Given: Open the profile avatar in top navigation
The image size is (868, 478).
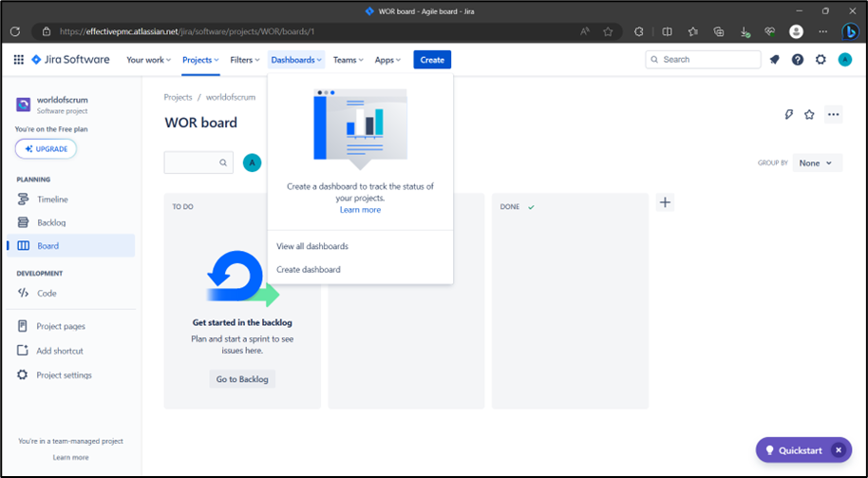Looking at the screenshot, I should point(845,60).
